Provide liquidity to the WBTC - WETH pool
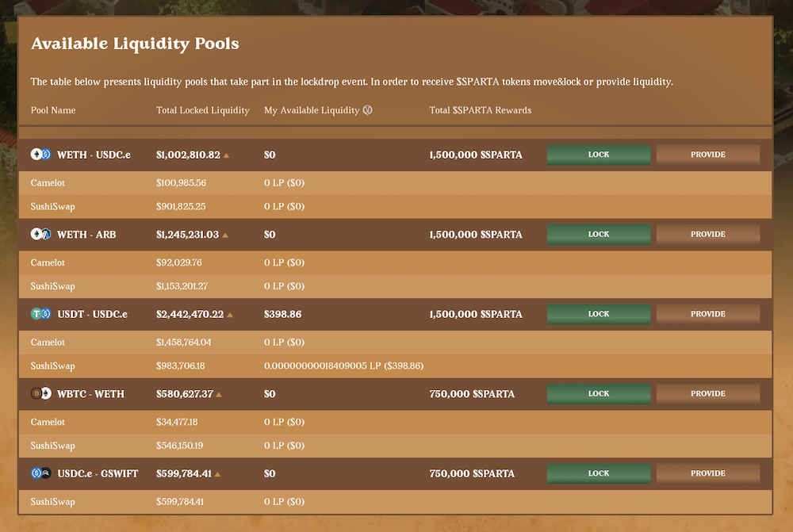 [x=707, y=394]
